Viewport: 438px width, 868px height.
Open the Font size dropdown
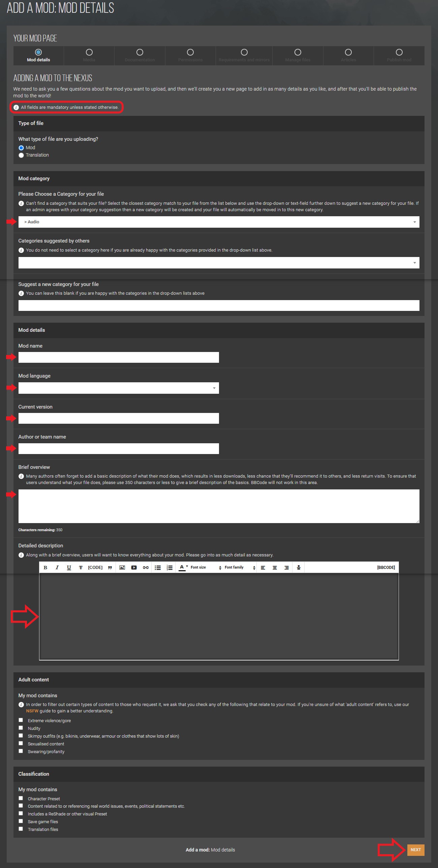coord(206,568)
